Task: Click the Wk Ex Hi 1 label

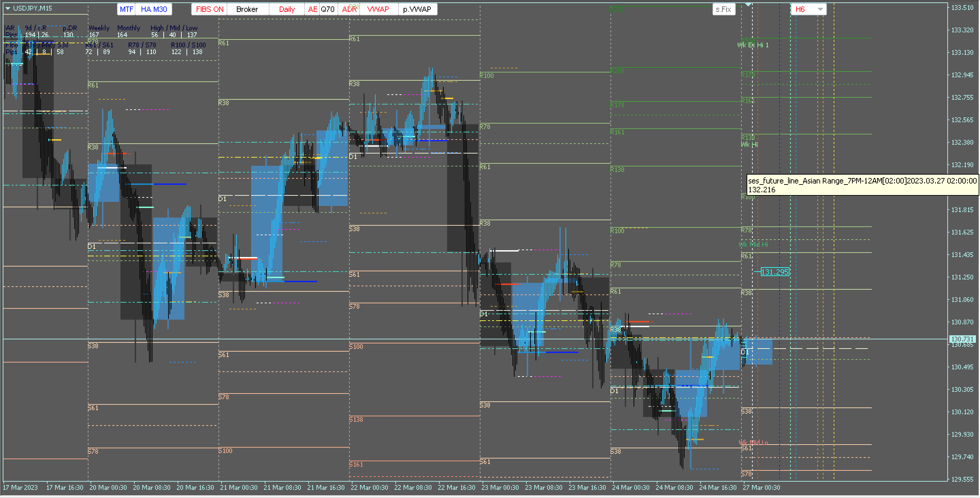Action: coord(753,45)
